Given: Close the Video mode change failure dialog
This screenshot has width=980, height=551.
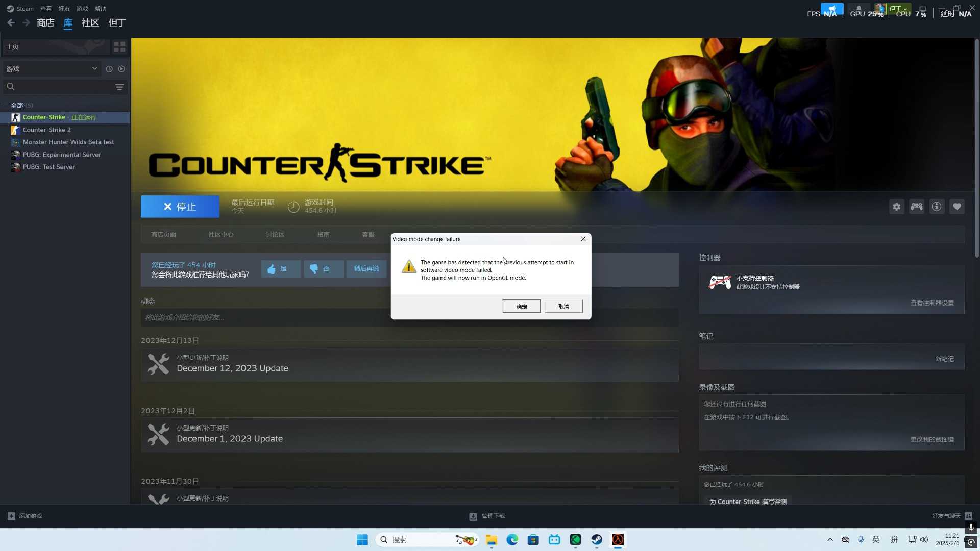Looking at the screenshot, I should tap(583, 239).
